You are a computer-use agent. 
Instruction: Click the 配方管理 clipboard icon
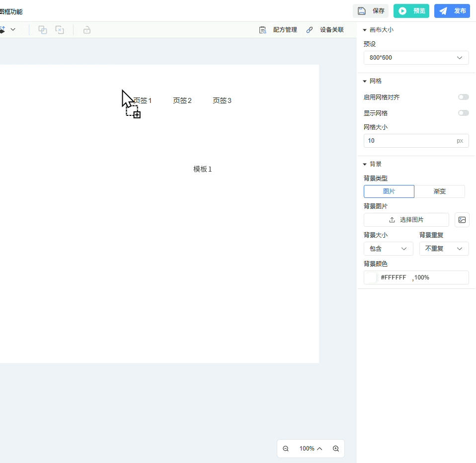point(263,30)
